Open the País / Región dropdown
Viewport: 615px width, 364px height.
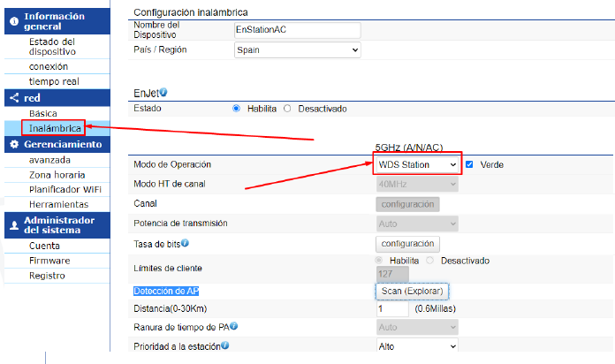(297, 50)
